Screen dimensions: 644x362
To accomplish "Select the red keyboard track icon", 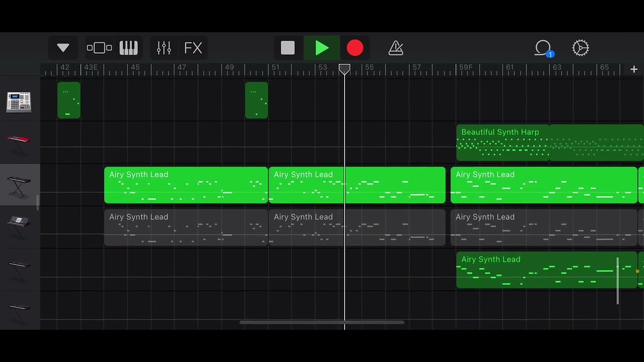I will pos(19,144).
